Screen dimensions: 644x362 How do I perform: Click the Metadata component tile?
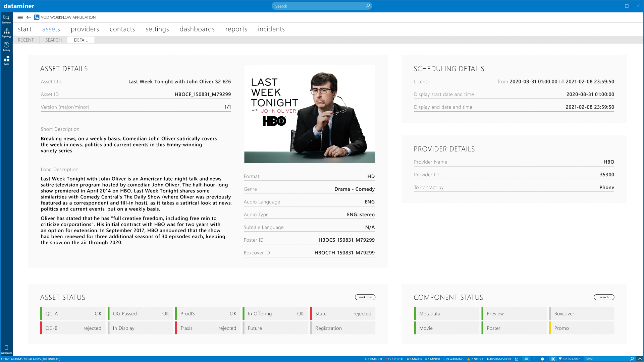(x=446, y=314)
